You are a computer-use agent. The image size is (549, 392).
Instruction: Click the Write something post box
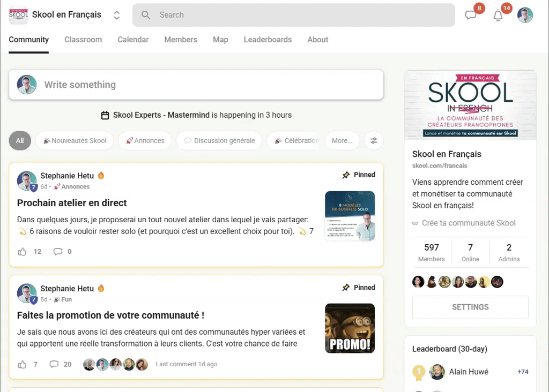pos(196,85)
